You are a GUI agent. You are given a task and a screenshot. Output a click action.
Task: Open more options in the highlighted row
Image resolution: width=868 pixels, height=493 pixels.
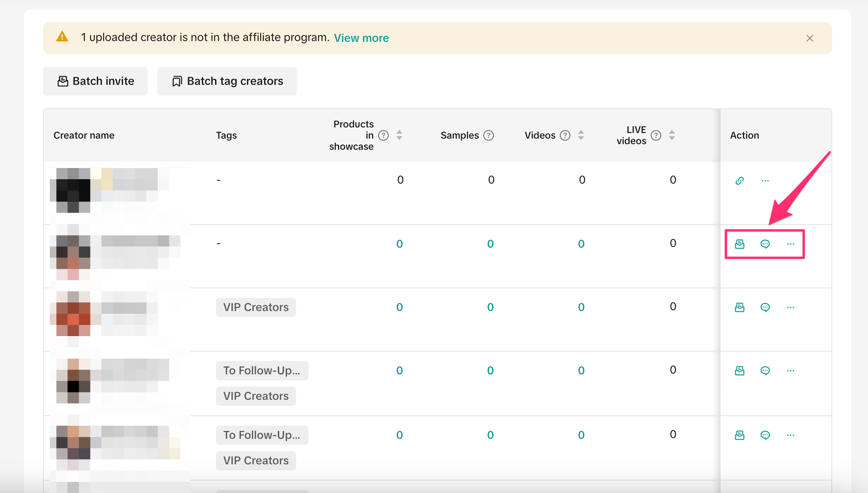(x=790, y=244)
